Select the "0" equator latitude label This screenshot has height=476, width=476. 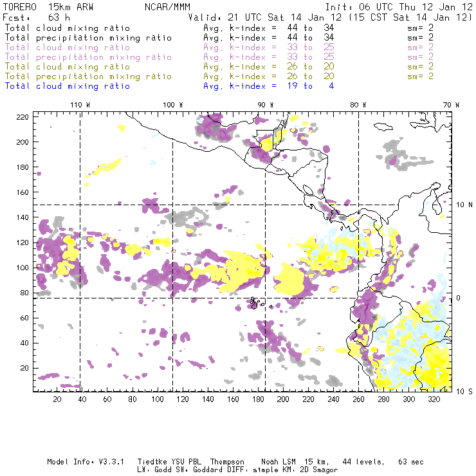pos(459,298)
